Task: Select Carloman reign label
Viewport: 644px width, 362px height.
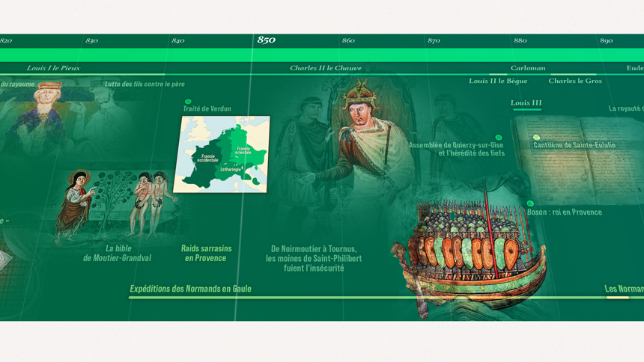Action: point(528,68)
